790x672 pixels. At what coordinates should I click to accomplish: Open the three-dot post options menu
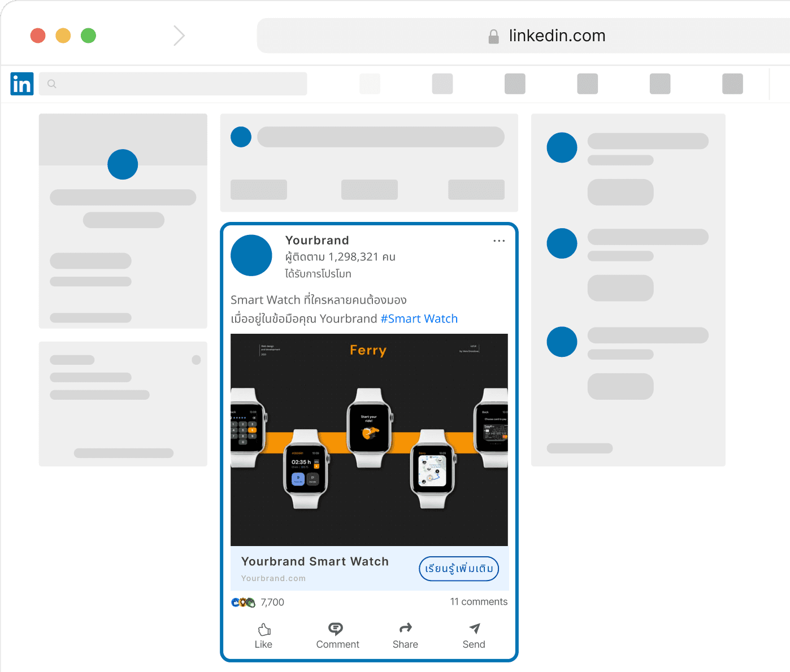pyautogui.click(x=499, y=241)
